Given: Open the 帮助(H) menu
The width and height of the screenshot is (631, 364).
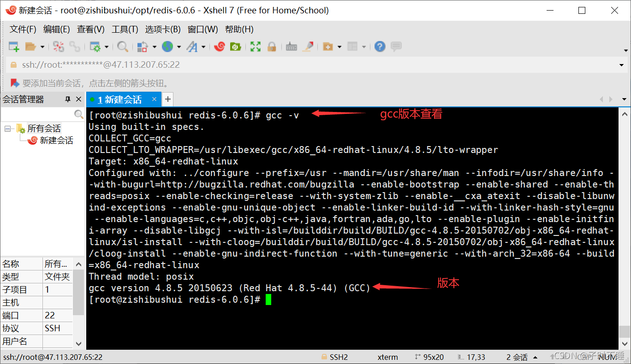Looking at the screenshot, I should [239, 29].
